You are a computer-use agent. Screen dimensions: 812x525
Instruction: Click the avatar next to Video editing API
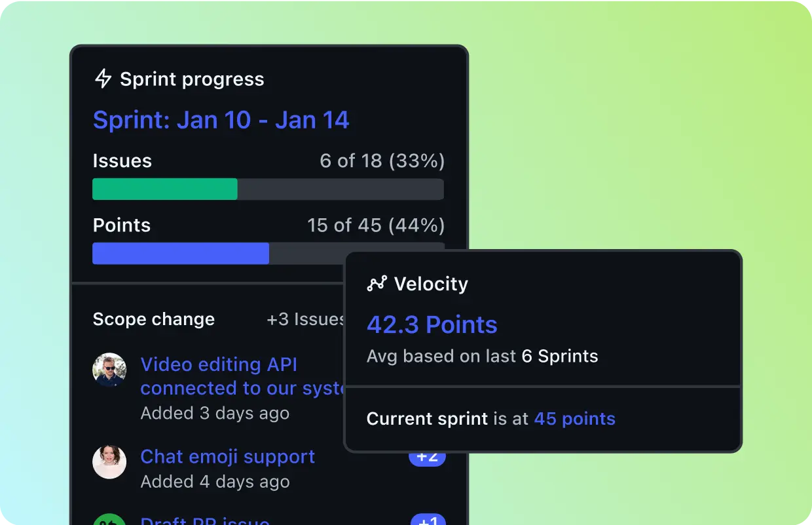[109, 370]
